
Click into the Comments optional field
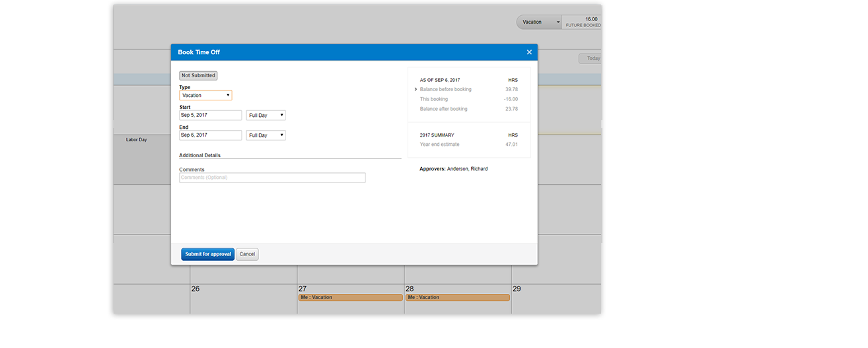[x=272, y=178]
